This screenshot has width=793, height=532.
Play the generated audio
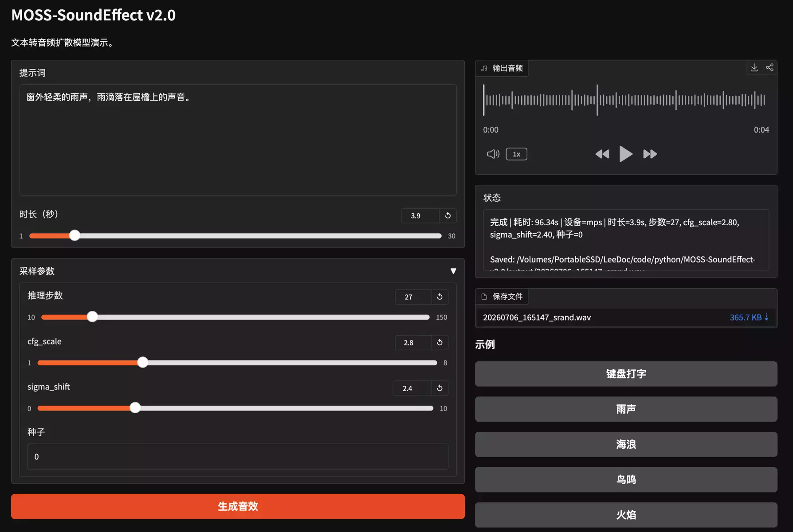(x=626, y=154)
